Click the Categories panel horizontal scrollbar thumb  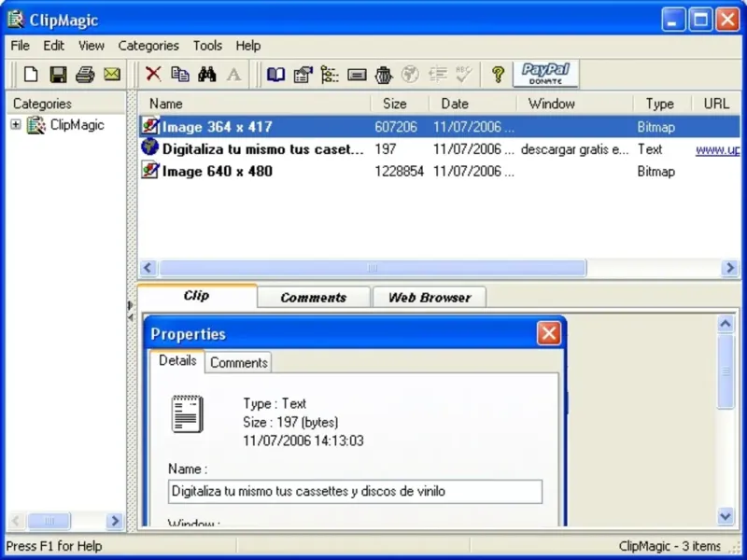point(49,521)
